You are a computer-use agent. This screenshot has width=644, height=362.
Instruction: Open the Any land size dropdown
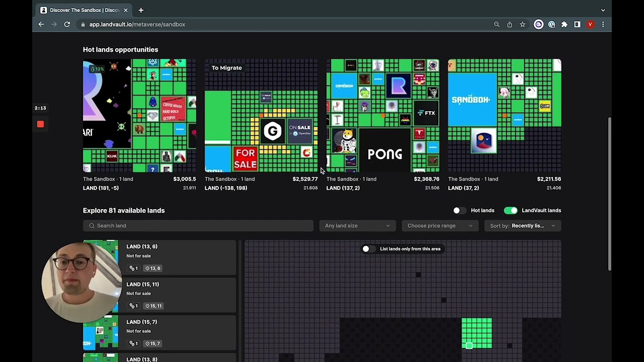pyautogui.click(x=357, y=226)
